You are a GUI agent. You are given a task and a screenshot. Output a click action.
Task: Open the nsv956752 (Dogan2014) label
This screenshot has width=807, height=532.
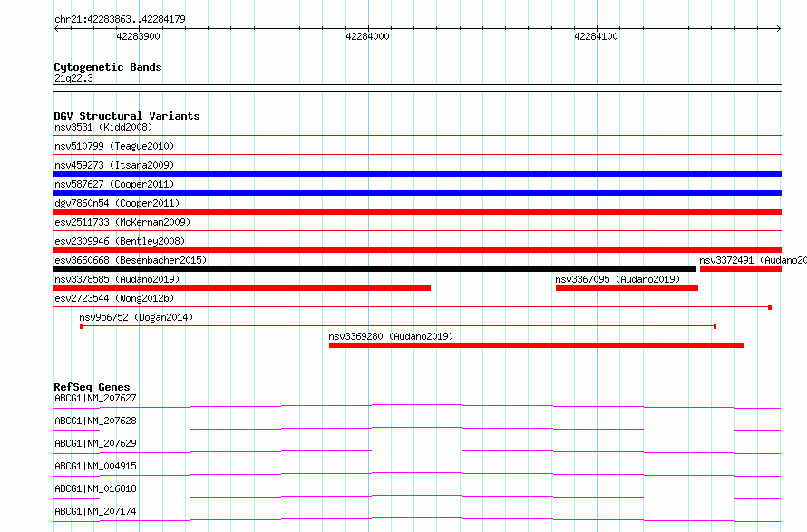pos(136,317)
